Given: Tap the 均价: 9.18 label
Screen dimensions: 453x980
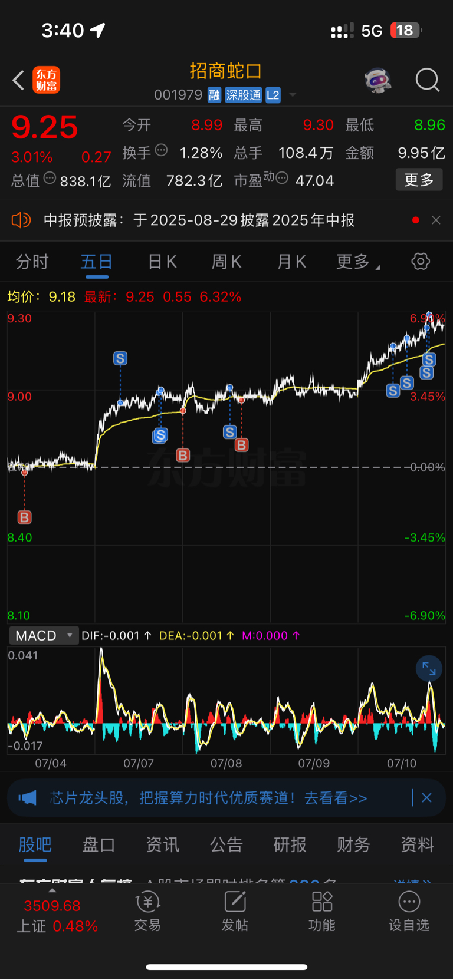Looking at the screenshot, I should 41,296.
